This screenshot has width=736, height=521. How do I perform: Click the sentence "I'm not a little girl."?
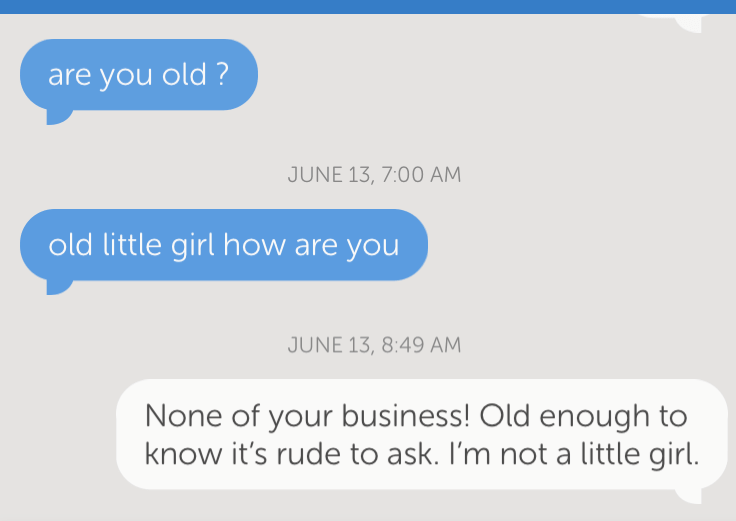558,454
